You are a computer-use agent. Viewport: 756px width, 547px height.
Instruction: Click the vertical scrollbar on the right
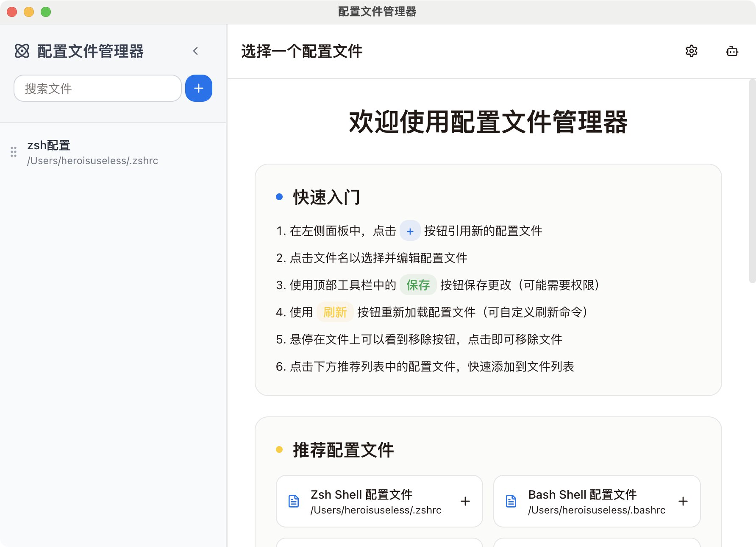click(x=752, y=181)
